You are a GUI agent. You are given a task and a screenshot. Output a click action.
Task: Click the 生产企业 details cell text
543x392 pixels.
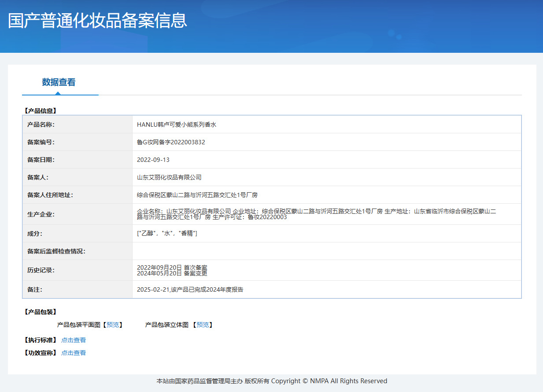click(317, 214)
